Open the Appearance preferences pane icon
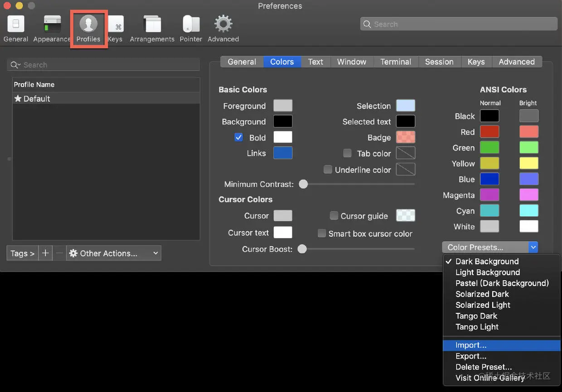 pyautogui.click(x=52, y=24)
